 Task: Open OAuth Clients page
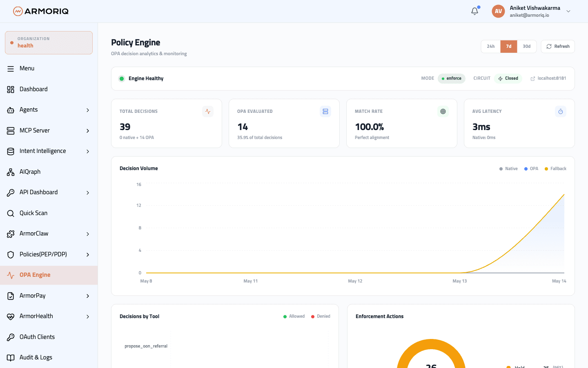[49, 337]
